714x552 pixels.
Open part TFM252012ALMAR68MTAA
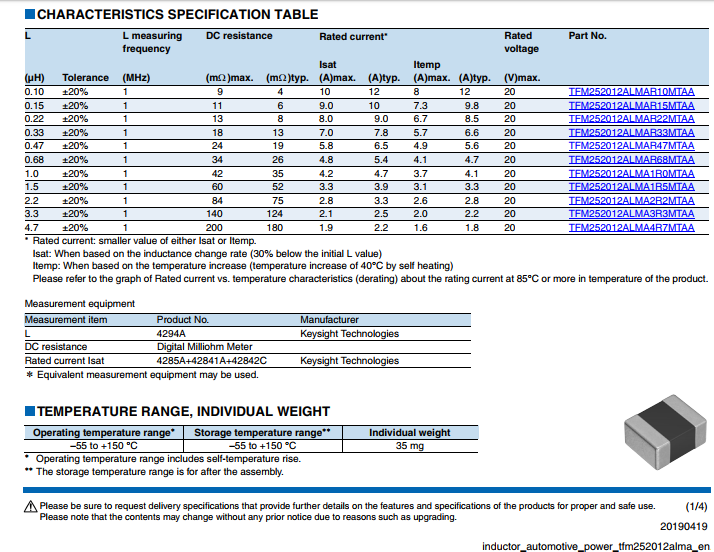coord(630,160)
